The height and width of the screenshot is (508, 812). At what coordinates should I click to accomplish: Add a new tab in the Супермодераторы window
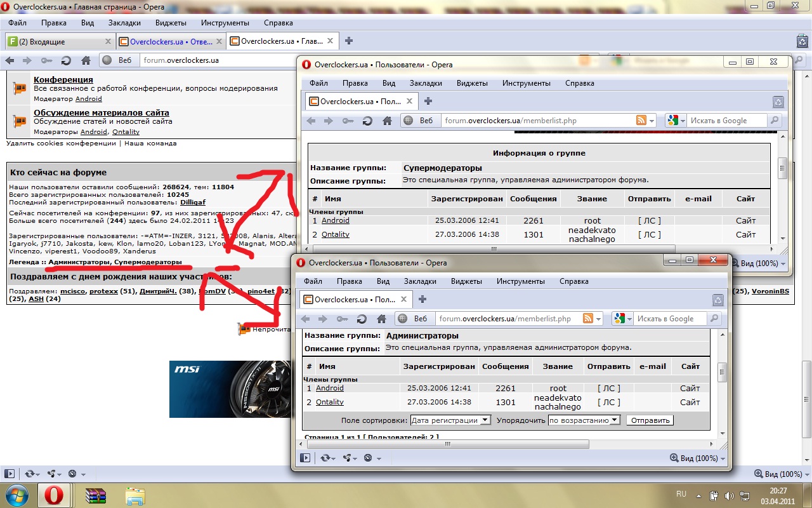click(428, 101)
